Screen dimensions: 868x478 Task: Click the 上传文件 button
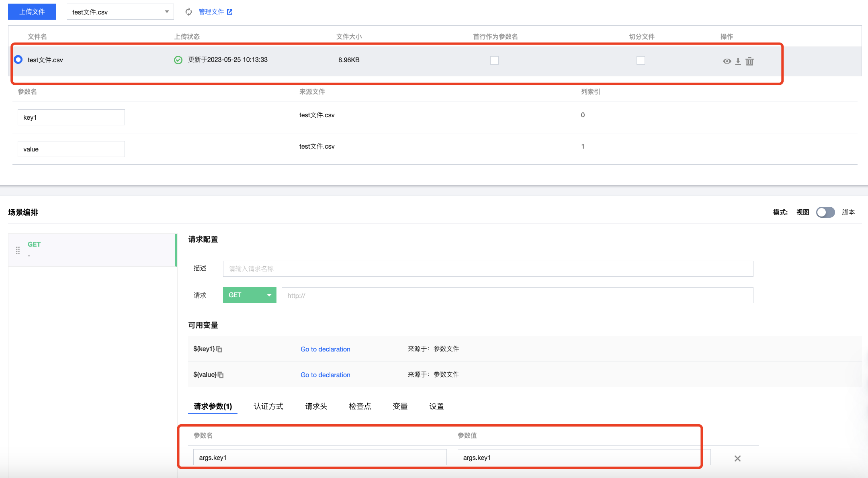point(32,12)
